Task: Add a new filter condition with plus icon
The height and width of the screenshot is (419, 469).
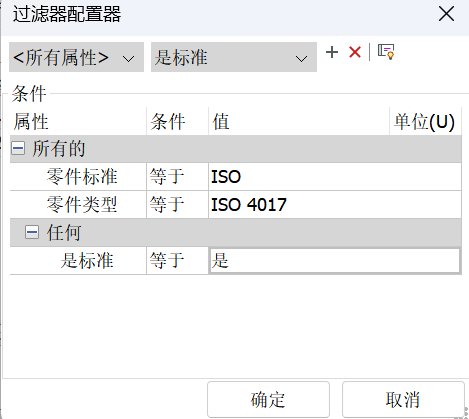Action: coord(332,52)
